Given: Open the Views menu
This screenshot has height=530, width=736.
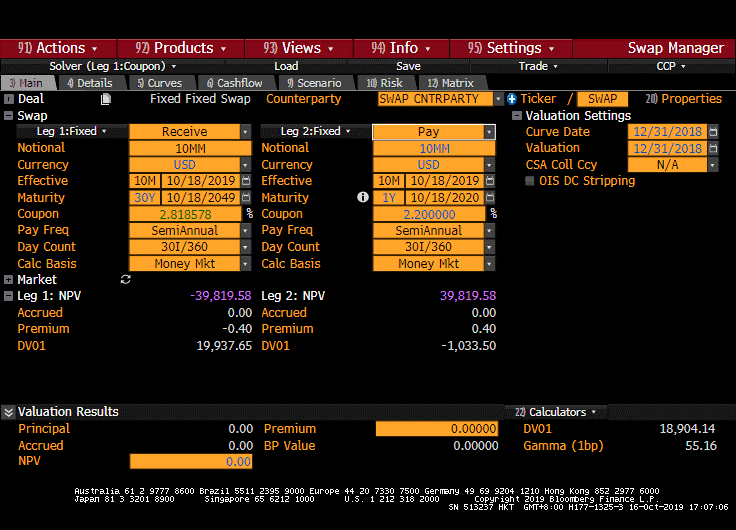Looking at the screenshot, I should click(x=299, y=48).
